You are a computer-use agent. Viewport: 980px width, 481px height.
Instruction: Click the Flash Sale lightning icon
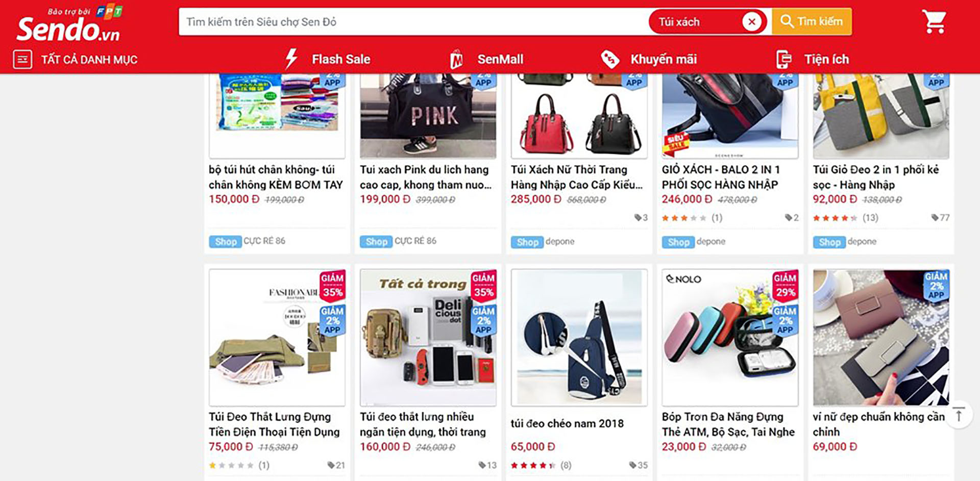tap(291, 59)
